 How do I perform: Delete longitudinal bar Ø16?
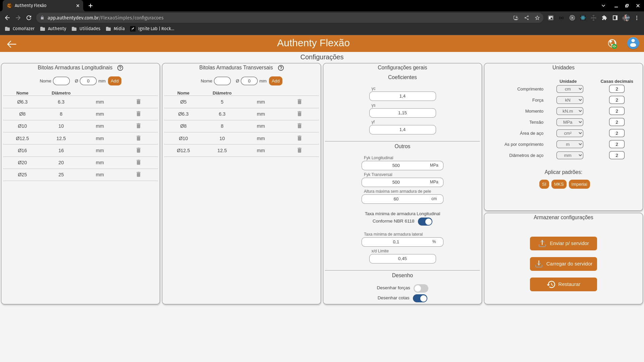(x=139, y=150)
